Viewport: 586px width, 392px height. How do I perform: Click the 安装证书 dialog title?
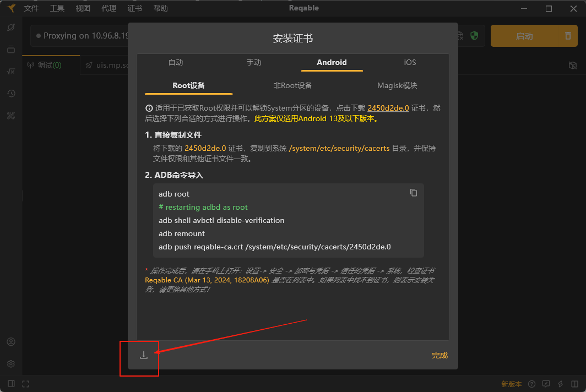click(292, 38)
